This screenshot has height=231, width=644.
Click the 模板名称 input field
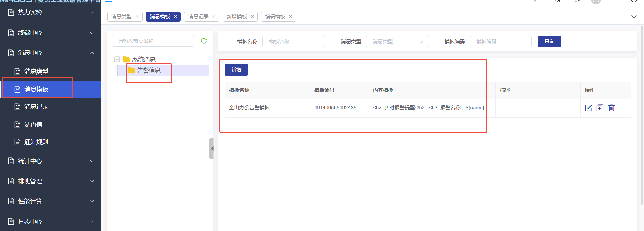[x=293, y=42]
